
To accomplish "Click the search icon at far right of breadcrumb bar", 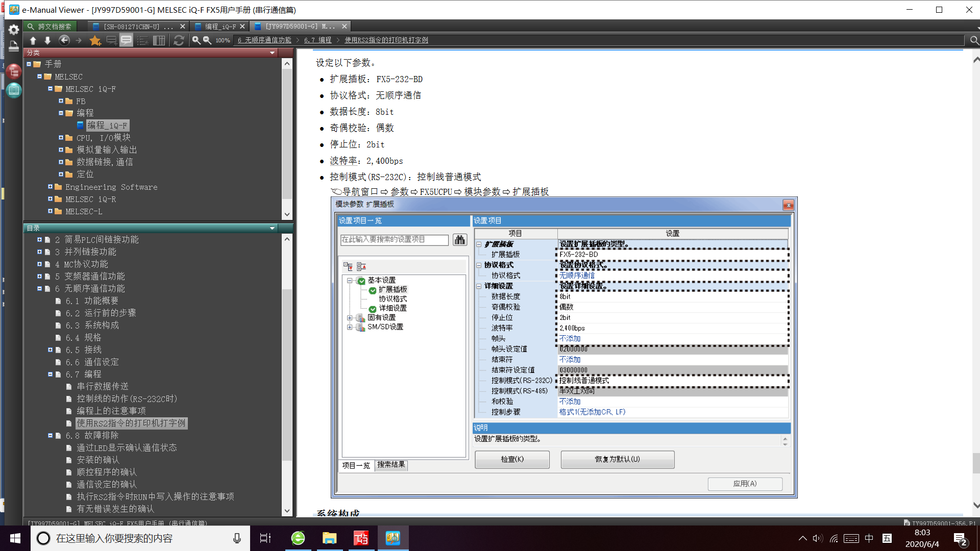I will pos(974,40).
